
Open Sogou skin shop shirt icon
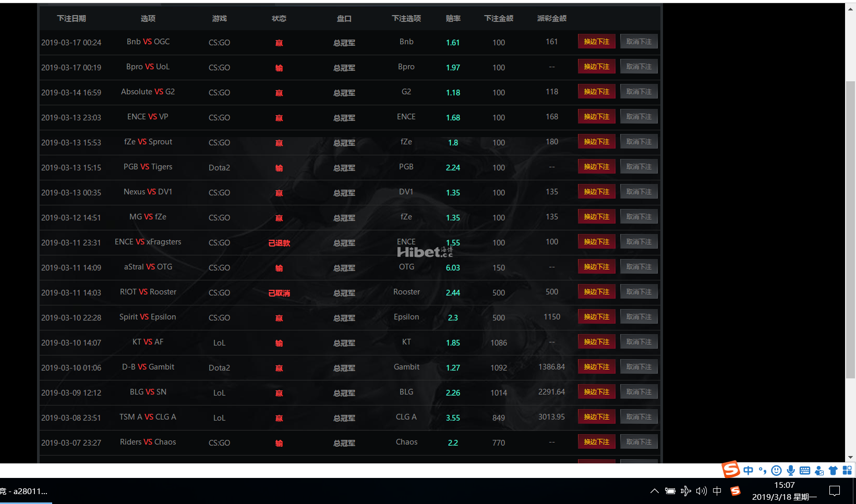point(833,471)
